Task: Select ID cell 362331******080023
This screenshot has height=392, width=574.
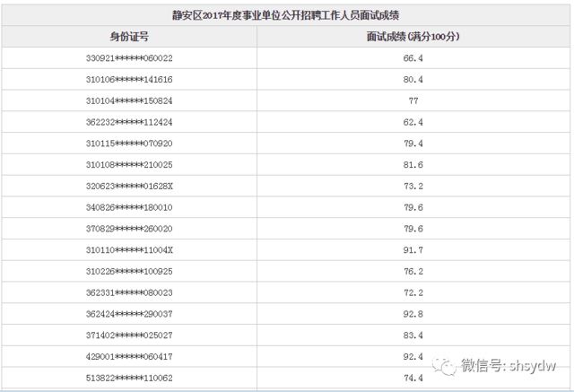Action: tap(129, 292)
